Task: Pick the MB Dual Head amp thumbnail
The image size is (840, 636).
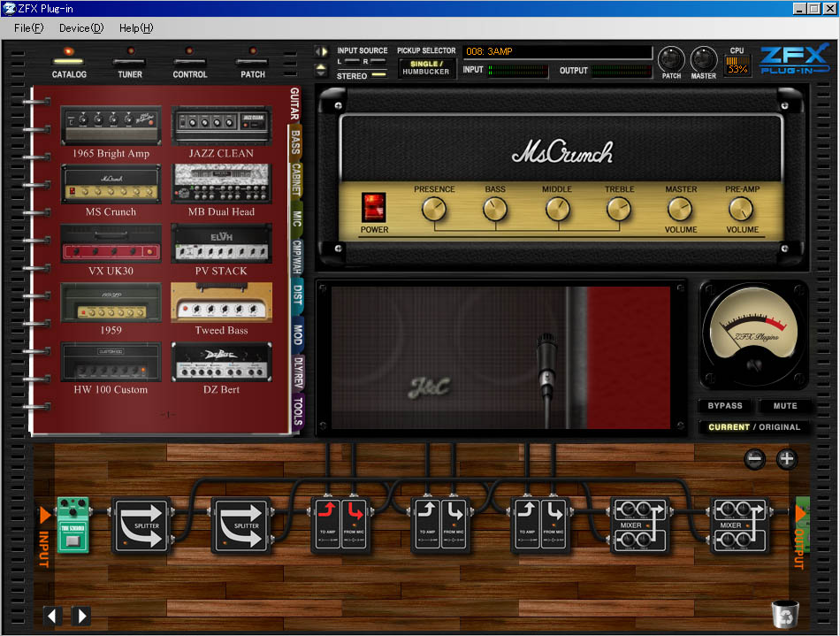Action: (221, 184)
